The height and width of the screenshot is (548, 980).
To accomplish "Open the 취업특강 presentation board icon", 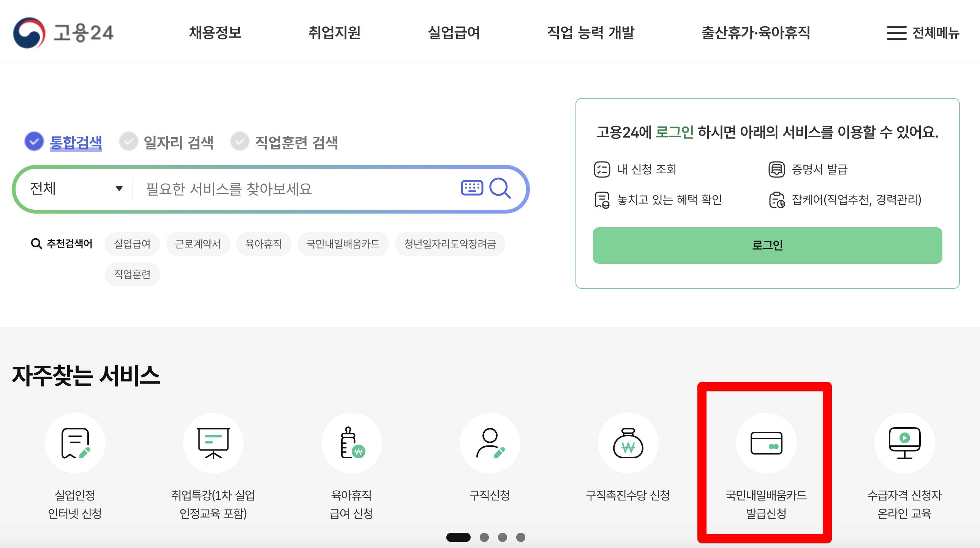I will point(213,443).
